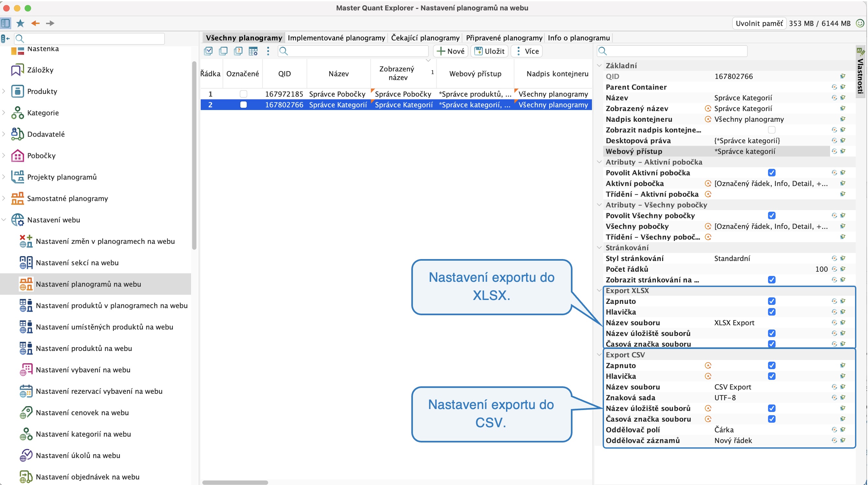Click the Nové button
Screen dimensions: 868x485
(x=451, y=51)
